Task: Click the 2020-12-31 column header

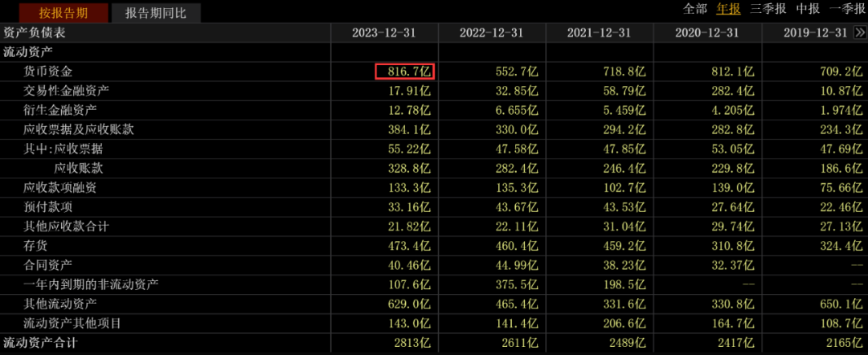Action: pyautogui.click(x=707, y=33)
